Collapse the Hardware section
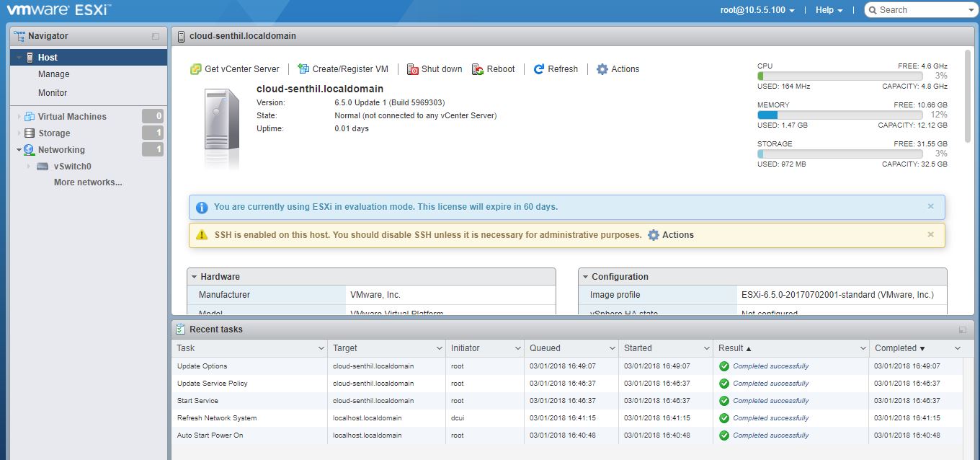 point(193,276)
